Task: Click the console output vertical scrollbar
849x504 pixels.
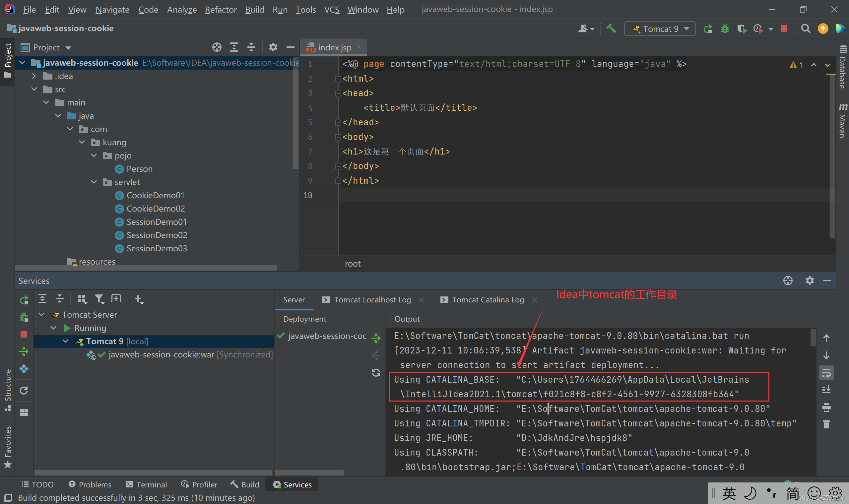Action: tap(813, 338)
